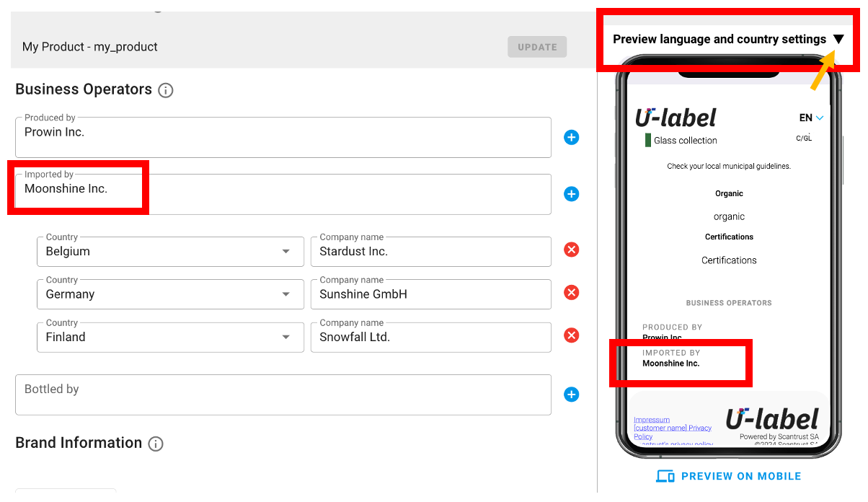Screen dimensions: 868x502
Task: Open EN language selector in phone preview
Action: point(811,118)
